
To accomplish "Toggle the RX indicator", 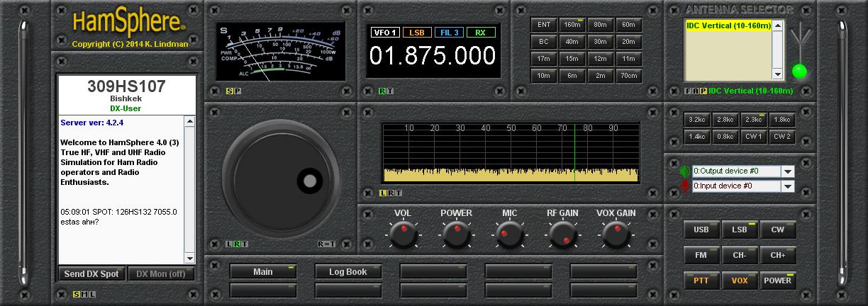I will [481, 33].
